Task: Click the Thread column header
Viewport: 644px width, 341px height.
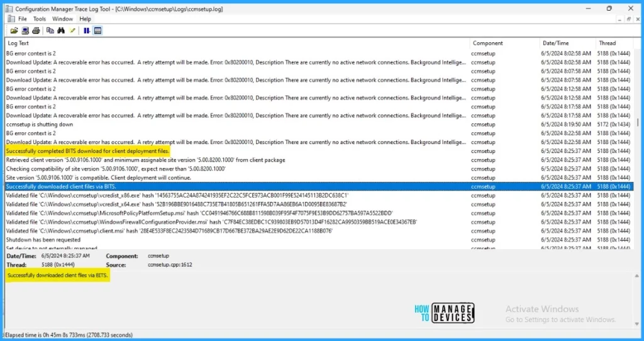Action: pyautogui.click(x=614, y=43)
